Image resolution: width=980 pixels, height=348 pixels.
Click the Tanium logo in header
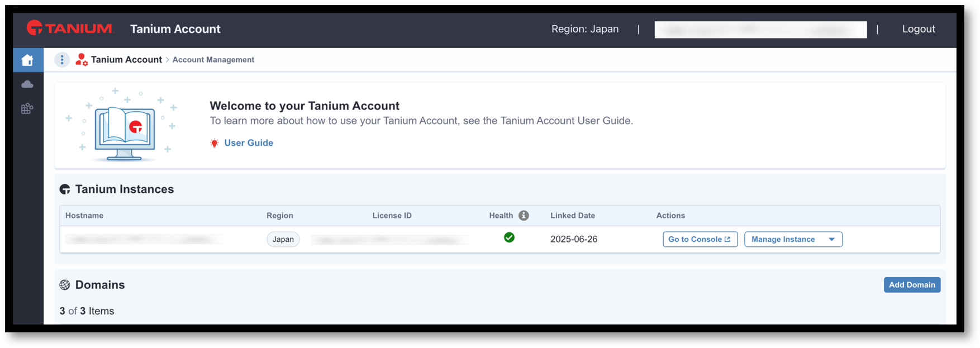pyautogui.click(x=70, y=28)
